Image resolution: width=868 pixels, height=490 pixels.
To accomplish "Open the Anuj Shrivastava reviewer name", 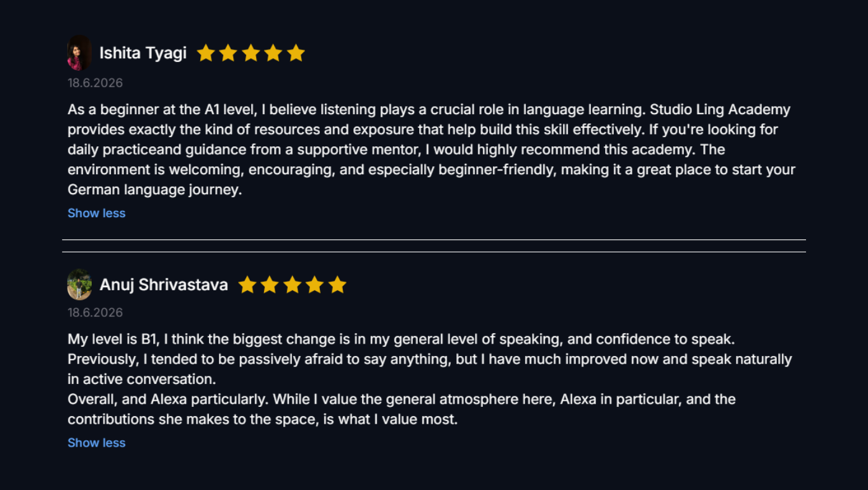I will pyautogui.click(x=164, y=285).
